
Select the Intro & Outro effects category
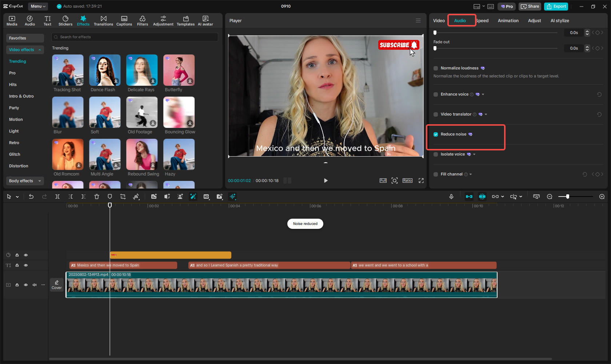(x=21, y=96)
